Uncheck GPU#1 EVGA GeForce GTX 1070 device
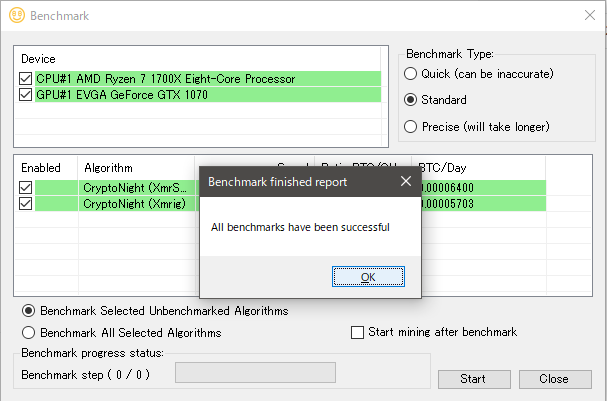The image size is (607, 401). point(26,95)
